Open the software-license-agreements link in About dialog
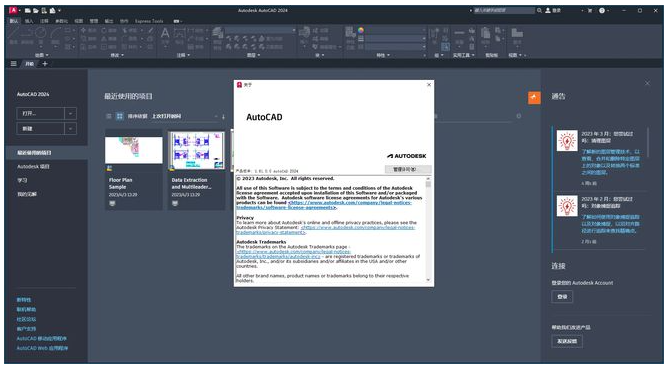This screenshot has width=668, height=367. (324, 205)
